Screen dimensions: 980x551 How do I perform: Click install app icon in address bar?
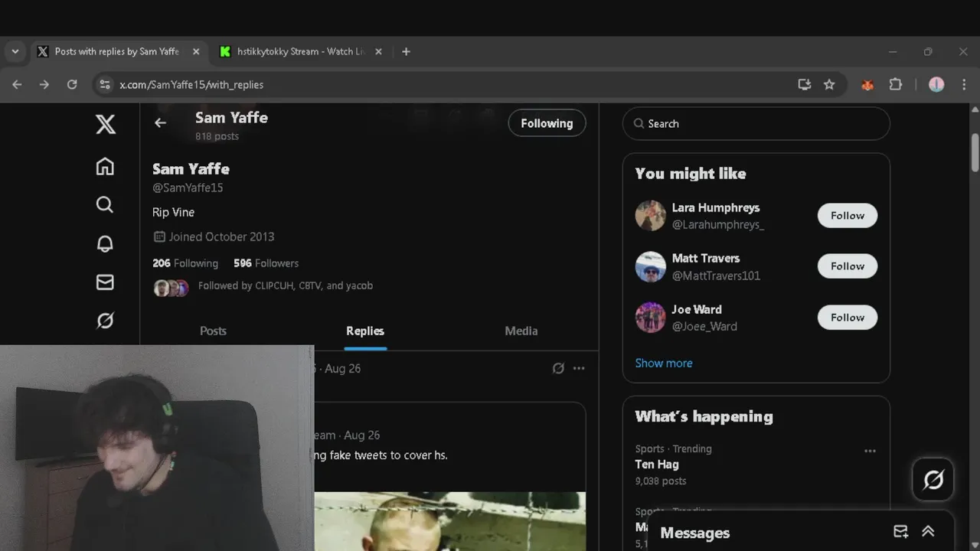pyautogui.click(x=804, y=85)
